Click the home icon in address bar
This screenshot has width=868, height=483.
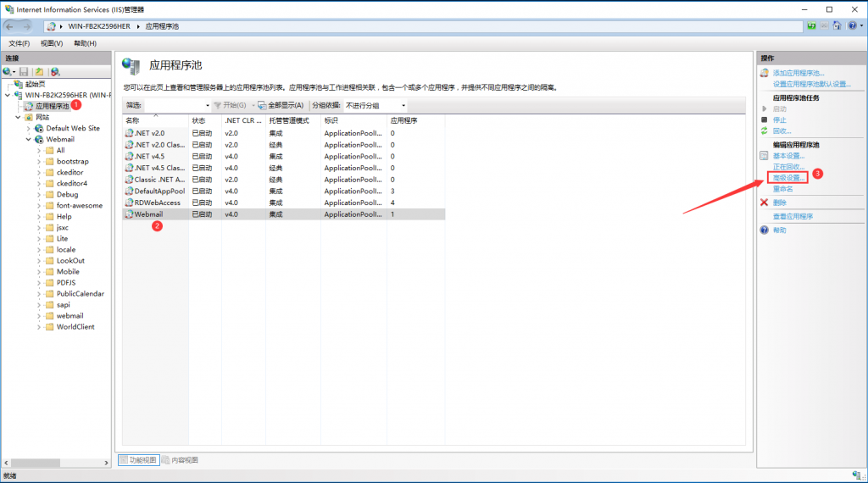(x=837, y=25)
